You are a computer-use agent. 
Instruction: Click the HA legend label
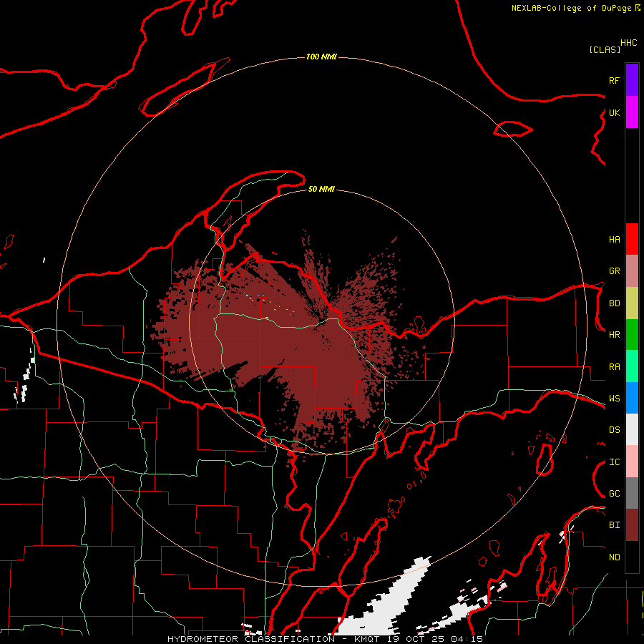pos(614,240)
